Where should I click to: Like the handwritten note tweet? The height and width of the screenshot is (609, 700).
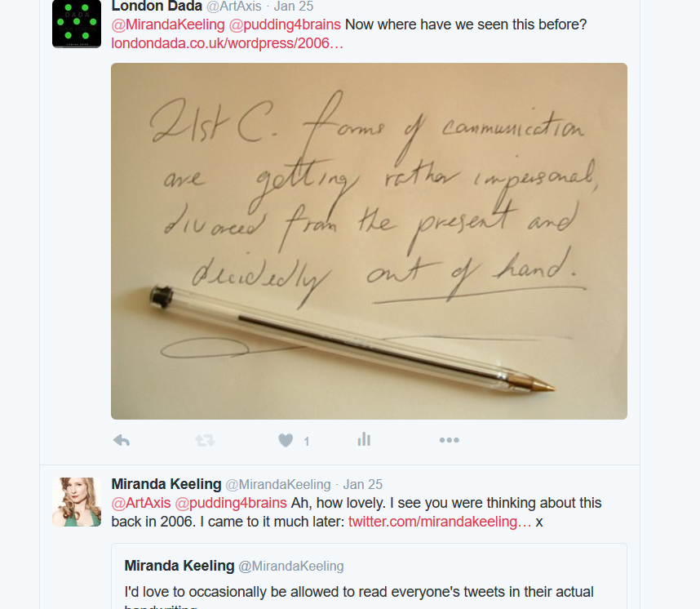(286, 440)
